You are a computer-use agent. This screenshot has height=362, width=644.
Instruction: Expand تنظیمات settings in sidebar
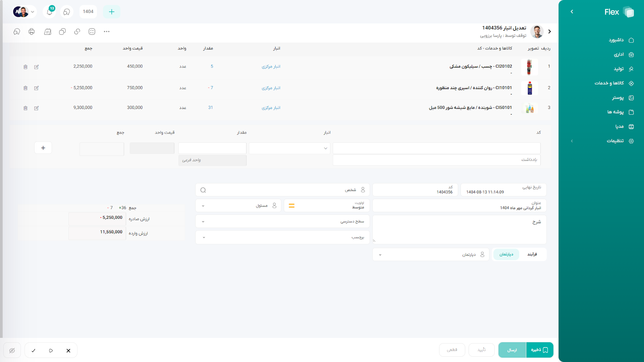click(602, 141)
